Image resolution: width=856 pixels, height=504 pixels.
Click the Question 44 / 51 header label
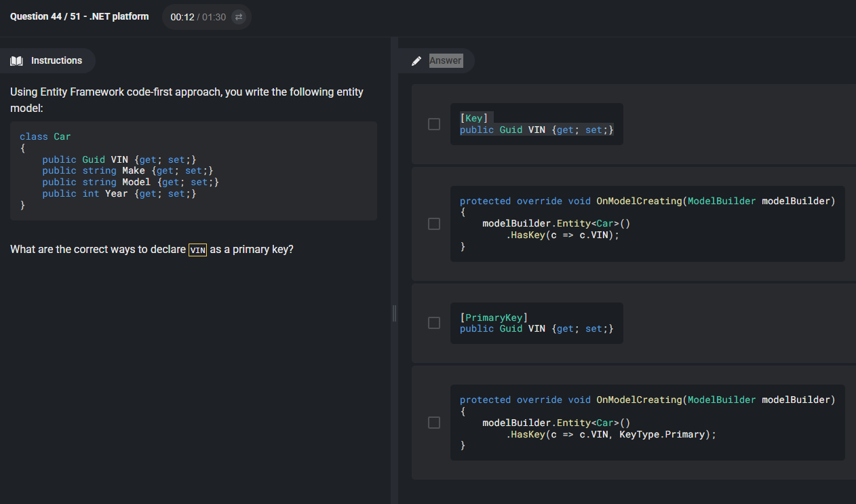tap(79, 16)
